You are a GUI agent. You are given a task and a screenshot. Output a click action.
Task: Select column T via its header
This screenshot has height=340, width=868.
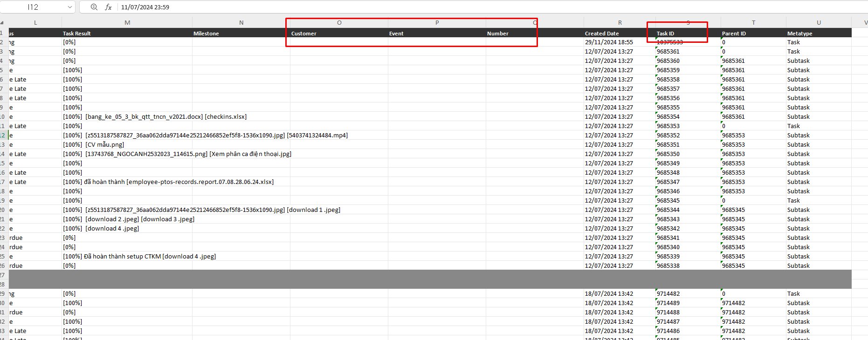[x=754, y=22]
